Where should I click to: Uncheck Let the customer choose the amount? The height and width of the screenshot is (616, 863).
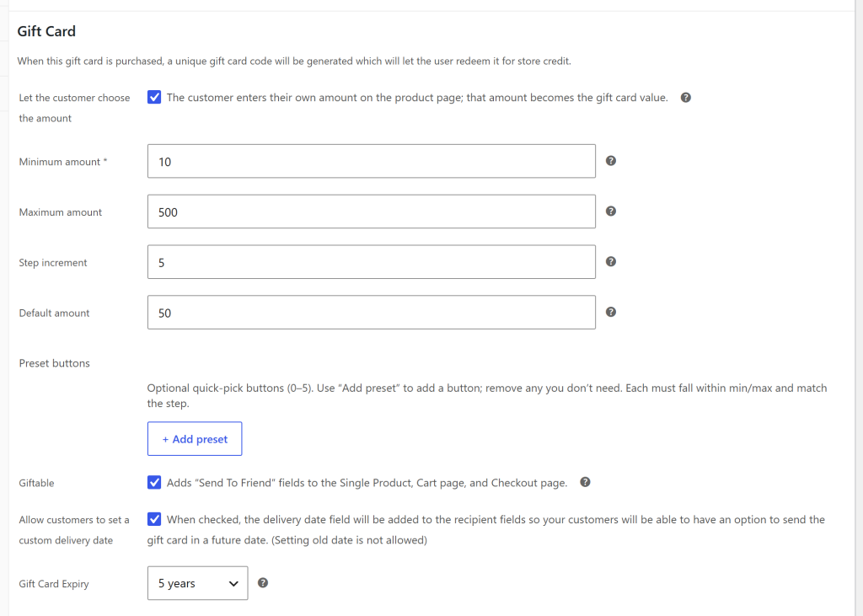[154, 98]
